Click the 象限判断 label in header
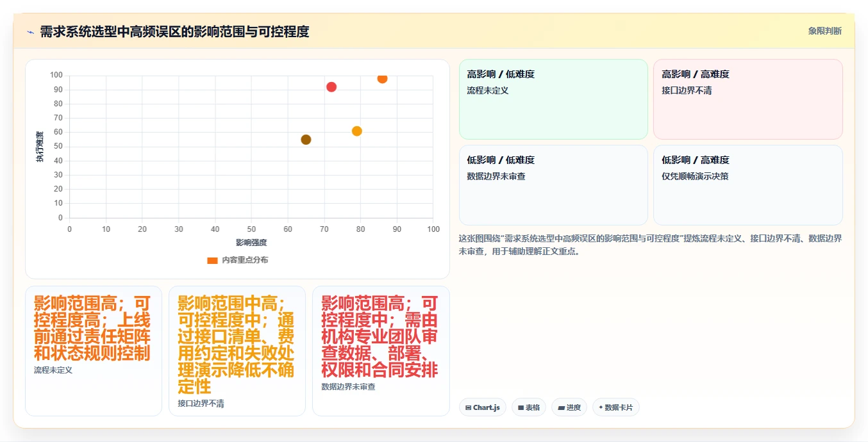868x442 pixels. point(824,31)
